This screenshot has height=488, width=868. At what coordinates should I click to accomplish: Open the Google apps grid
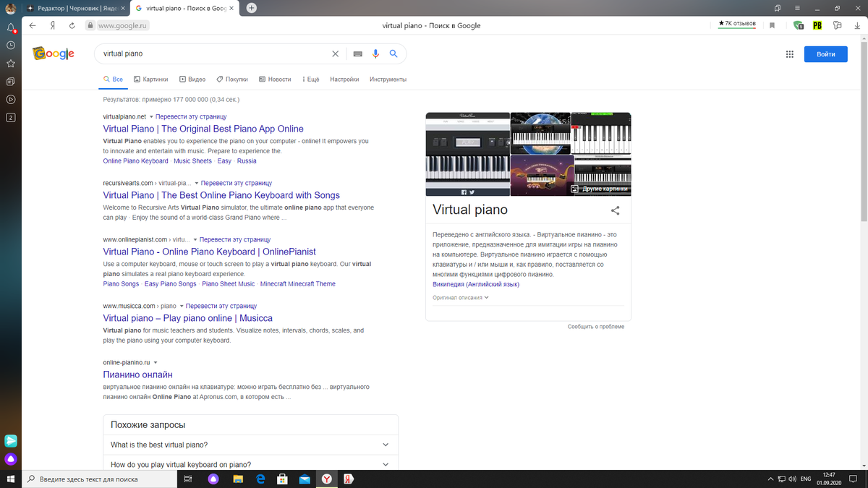click(789, 54)
